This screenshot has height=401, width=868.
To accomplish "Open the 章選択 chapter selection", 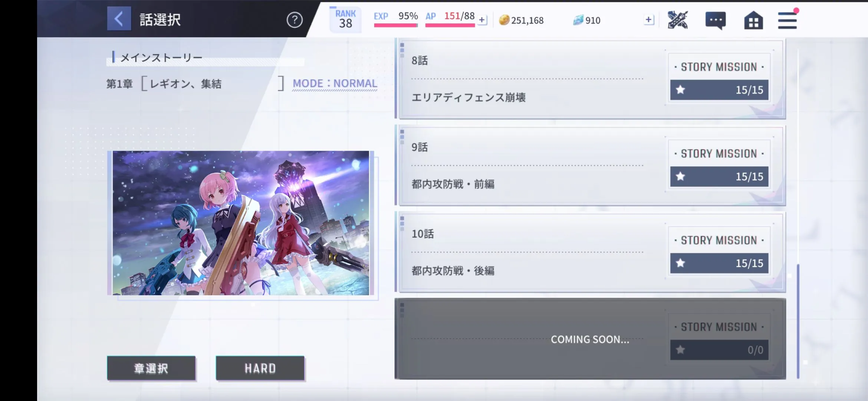I will point(151,368).
